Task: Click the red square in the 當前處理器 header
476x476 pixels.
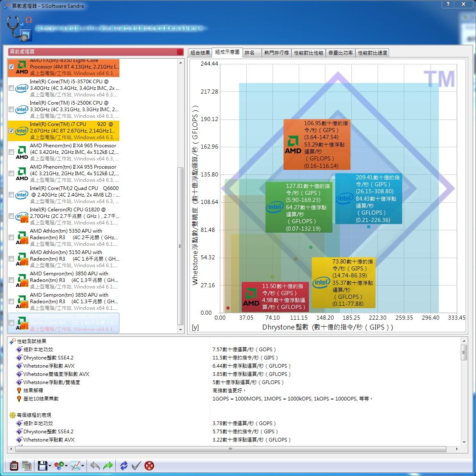Action: pyautogui.click(x=180, y=52)
